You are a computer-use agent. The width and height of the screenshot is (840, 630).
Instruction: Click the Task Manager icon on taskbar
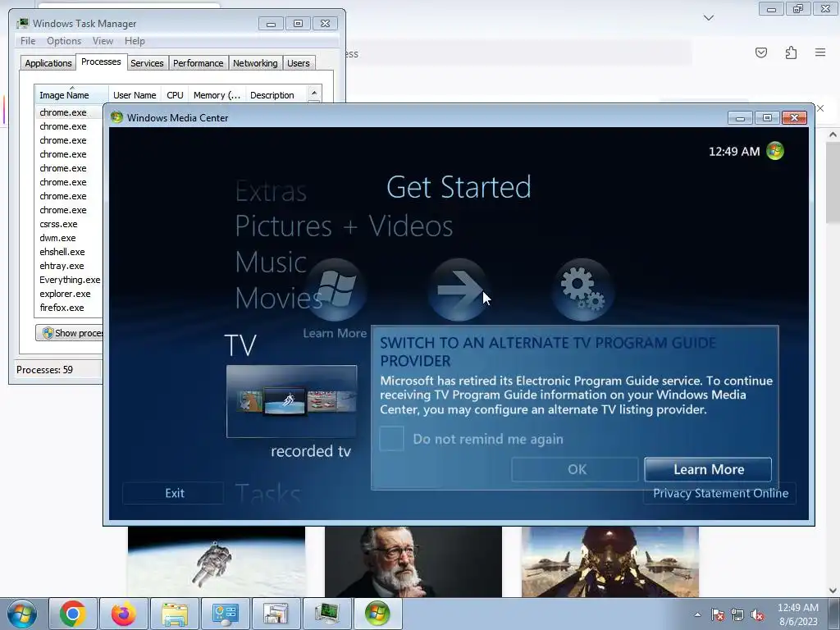pos(326,614)
